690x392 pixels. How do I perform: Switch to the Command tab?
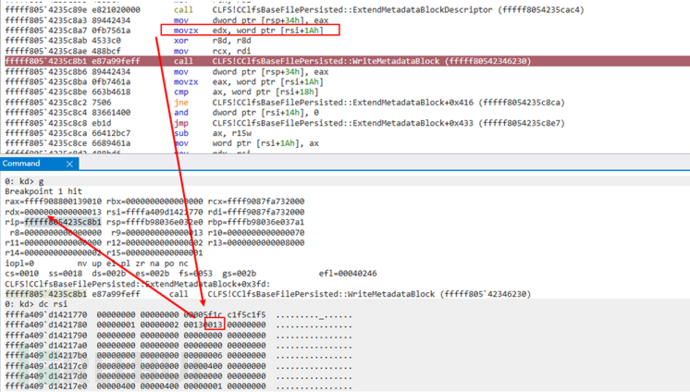[21, 164]
